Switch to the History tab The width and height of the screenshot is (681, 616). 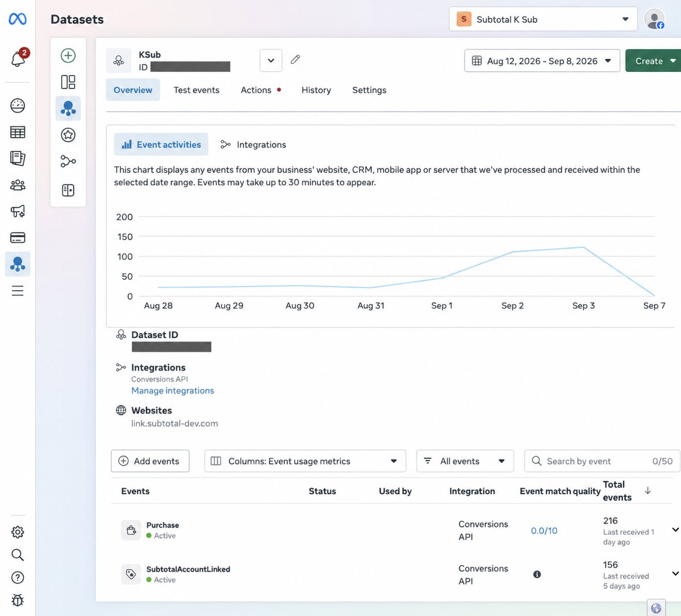316,90
